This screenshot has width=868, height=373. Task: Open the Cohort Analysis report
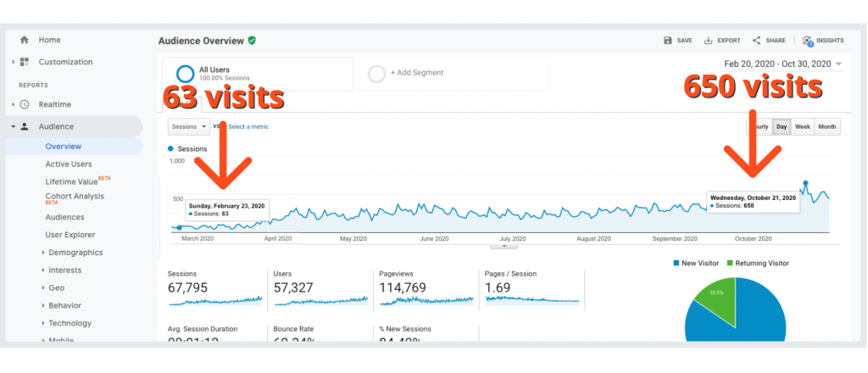click(x=75, y=197)
